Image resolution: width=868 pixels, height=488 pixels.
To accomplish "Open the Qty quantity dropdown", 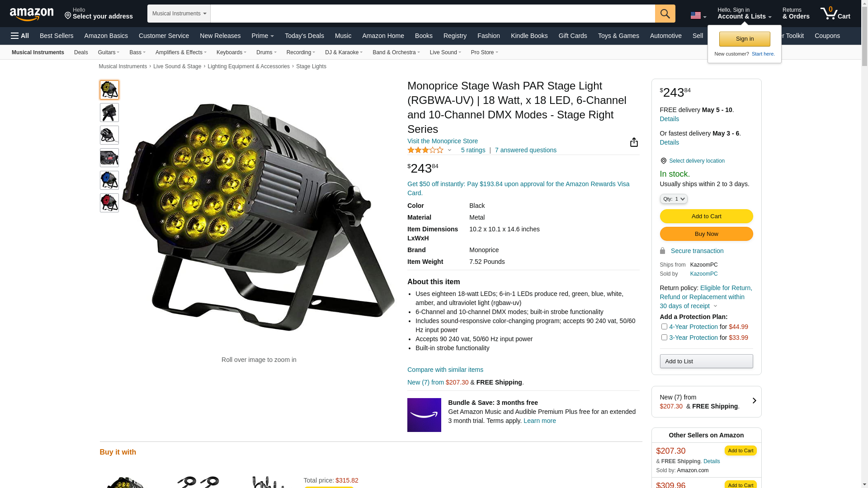I will [x=673, y=199].
